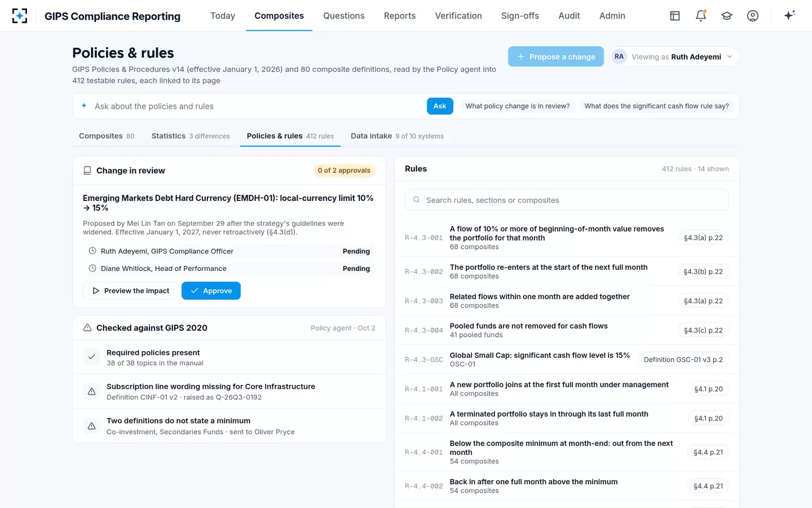Click the RA avatar badge
Screen dimensions: 812x508
click(619, 56)
